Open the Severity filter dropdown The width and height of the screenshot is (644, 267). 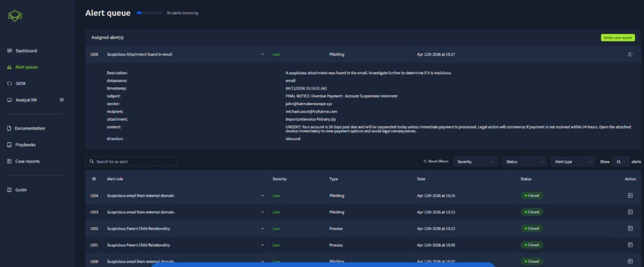[x=475, y=162]
